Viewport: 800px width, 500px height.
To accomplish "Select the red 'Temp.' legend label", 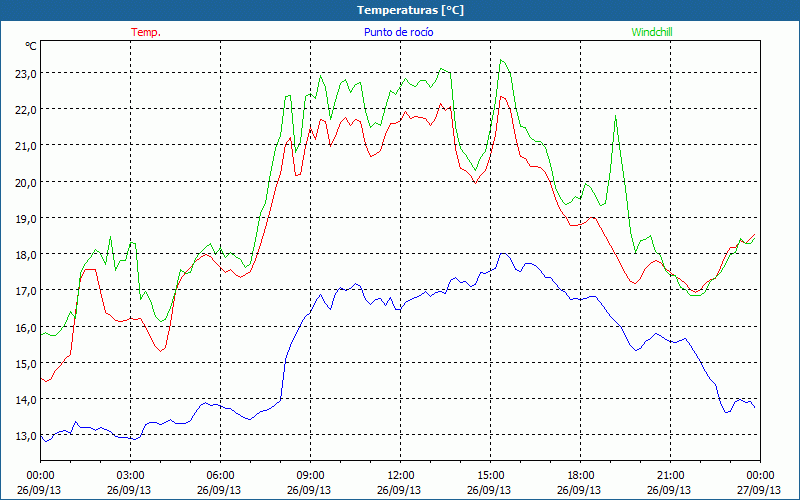I will click(146, 32).
